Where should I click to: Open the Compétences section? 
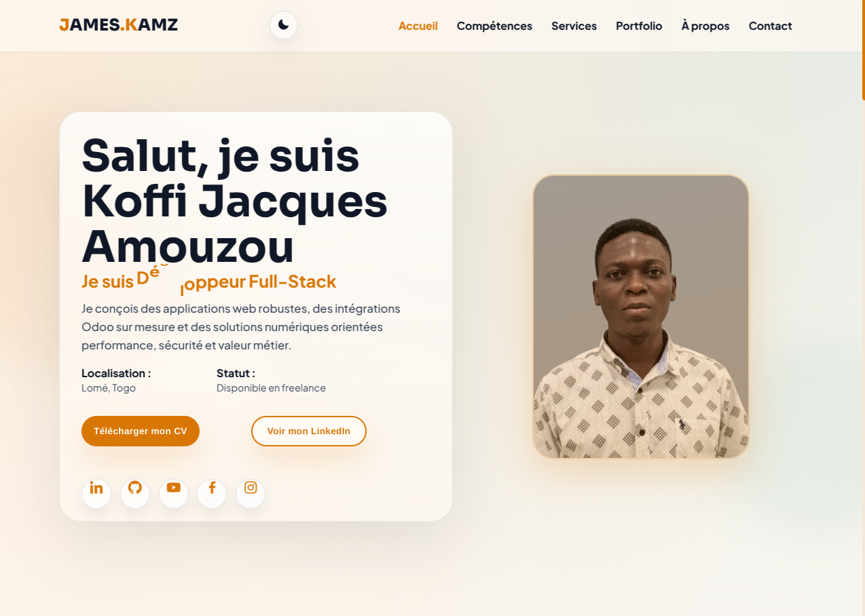click(x=494, y=26)
